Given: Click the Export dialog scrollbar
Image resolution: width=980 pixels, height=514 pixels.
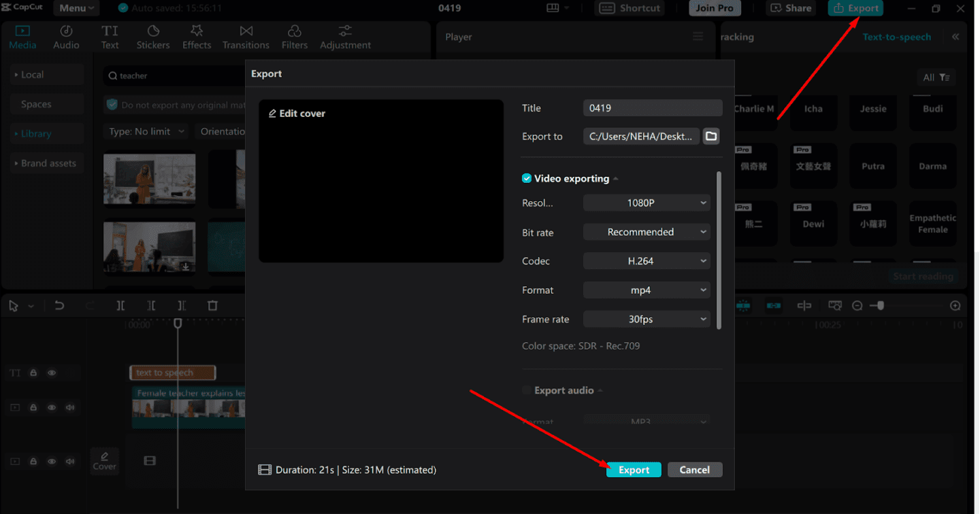Looking at the screenshot, I should click(x=719, y=250).
